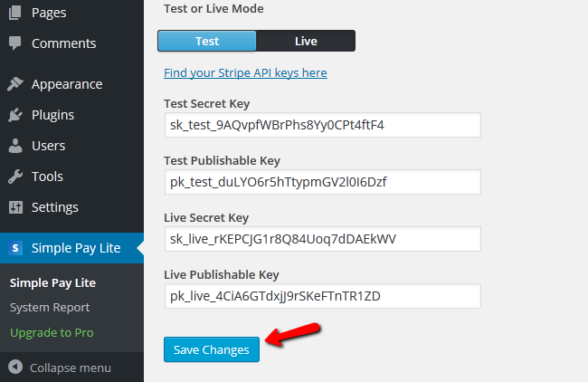The image size is (588, 382).
Task: Click the Comments speech bubble icon
Action: tap(14, 43)
